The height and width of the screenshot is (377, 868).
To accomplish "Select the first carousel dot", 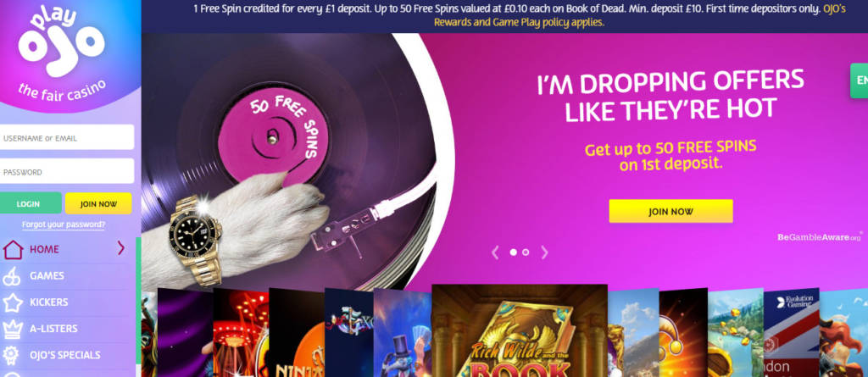I will 513,252.
